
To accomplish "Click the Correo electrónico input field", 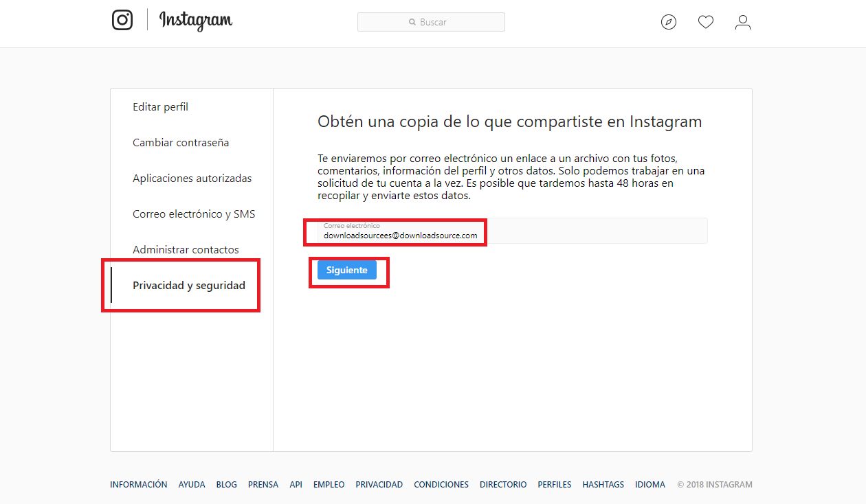I will 513,231.
